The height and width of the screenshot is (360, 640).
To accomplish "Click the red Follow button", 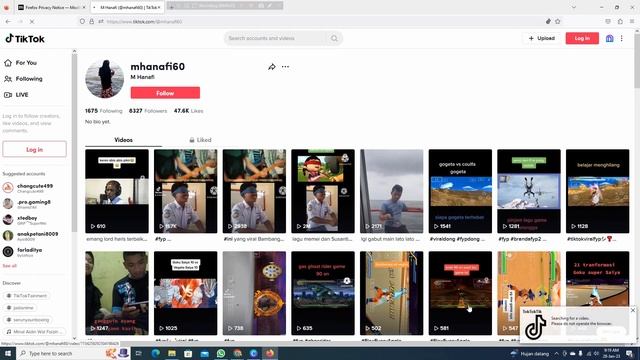I will (x=165, y=93).
